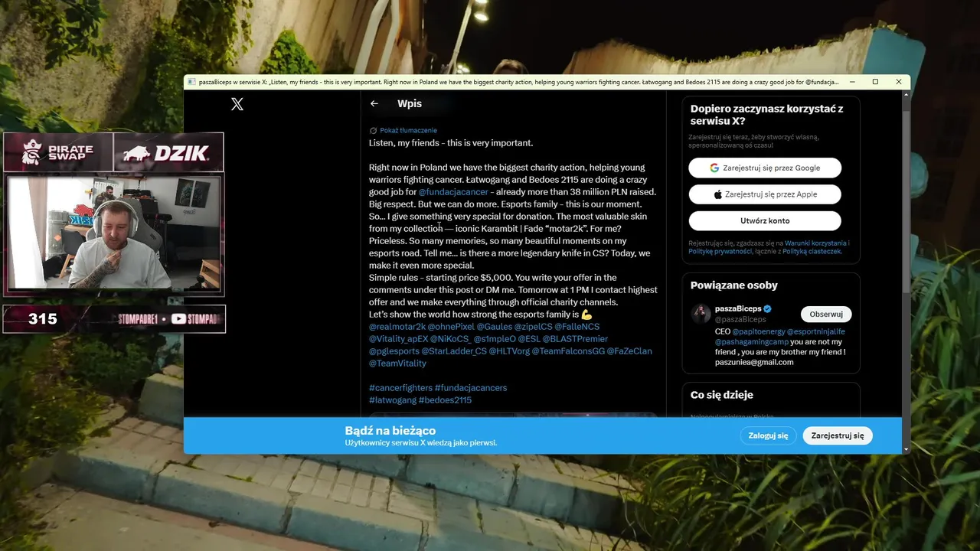The height and width of the screenshot is (551, 980).
Task: Open @pglesports profile mention
Action: pos(394,351)
